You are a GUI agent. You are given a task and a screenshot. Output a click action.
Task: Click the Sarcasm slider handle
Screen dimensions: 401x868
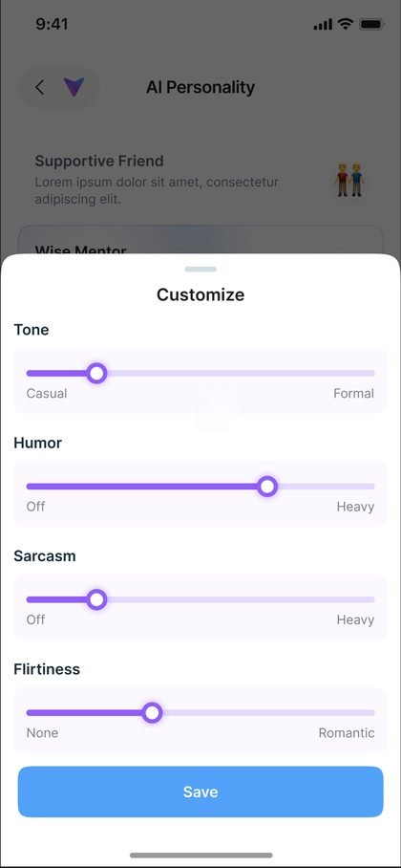pos(96,599)
